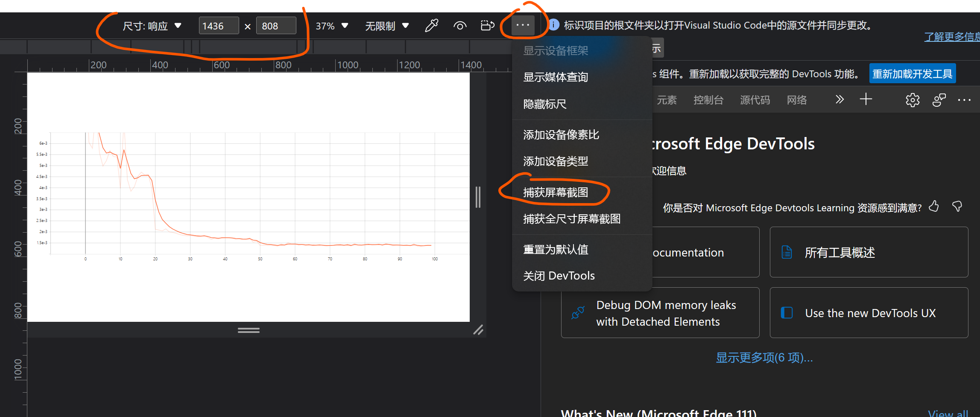Open the 尺寸: 响应 device dropdown
This screenshot has height=417, width=980.
pyautogui.click(x=152, y=26)
